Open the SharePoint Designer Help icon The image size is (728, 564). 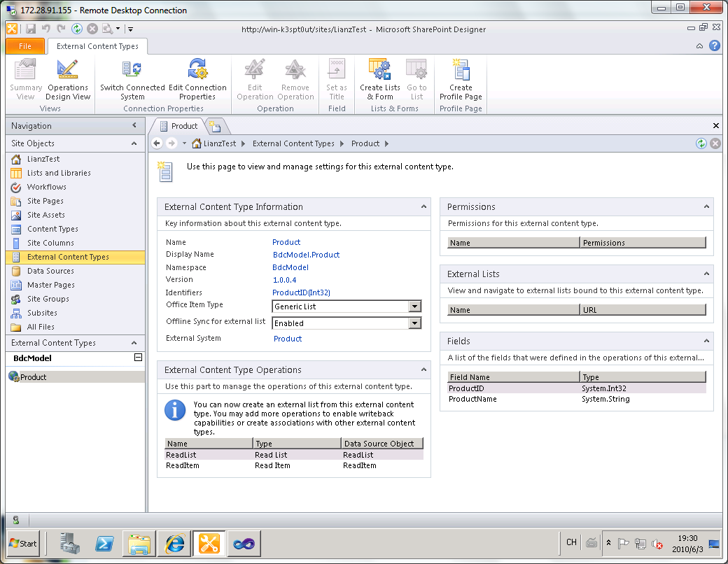[715, 45]
